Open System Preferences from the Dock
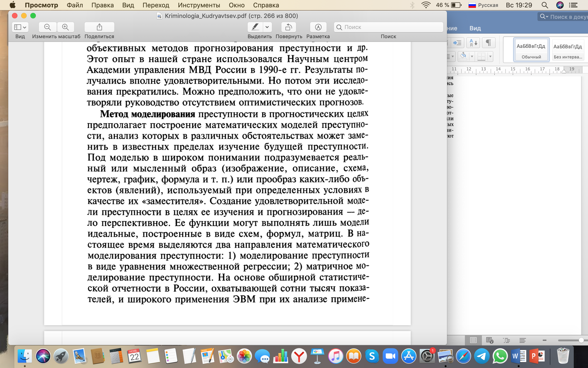 click(427, 356)
